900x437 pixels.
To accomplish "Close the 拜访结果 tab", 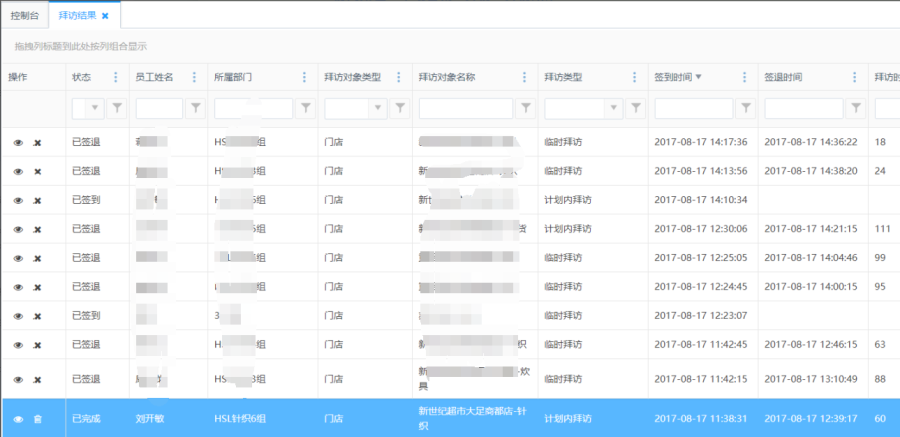I will point(105,16).
